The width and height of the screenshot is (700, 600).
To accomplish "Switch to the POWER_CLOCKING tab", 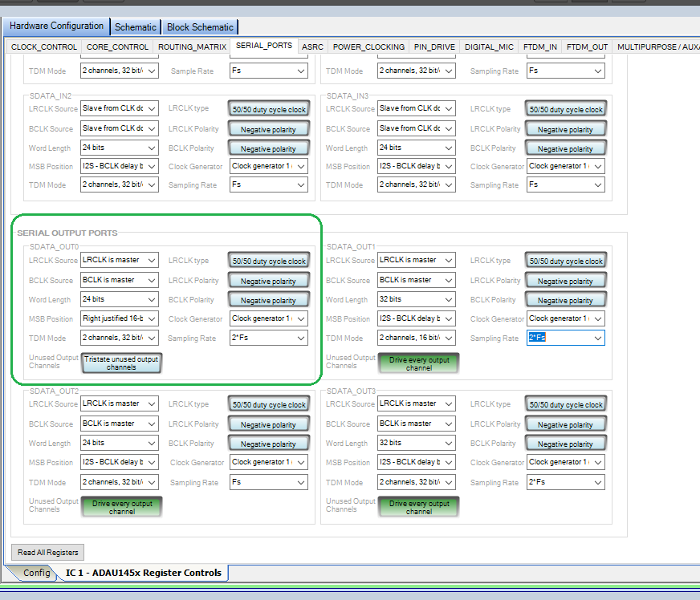I will [368, 47].
